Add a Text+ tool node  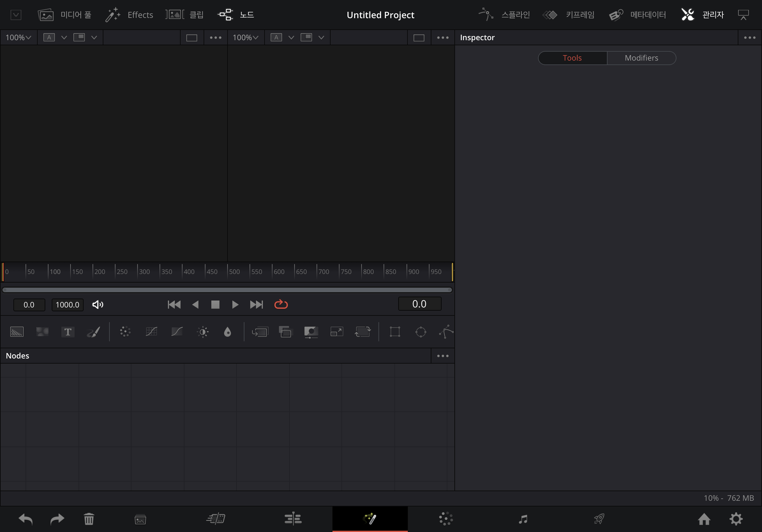(68, 332)
